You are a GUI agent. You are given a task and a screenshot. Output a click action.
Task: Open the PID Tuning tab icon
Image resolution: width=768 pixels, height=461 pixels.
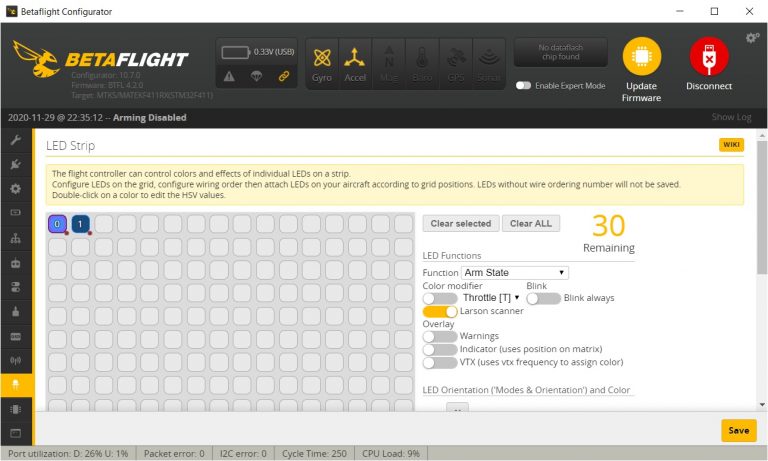point(16,238)
